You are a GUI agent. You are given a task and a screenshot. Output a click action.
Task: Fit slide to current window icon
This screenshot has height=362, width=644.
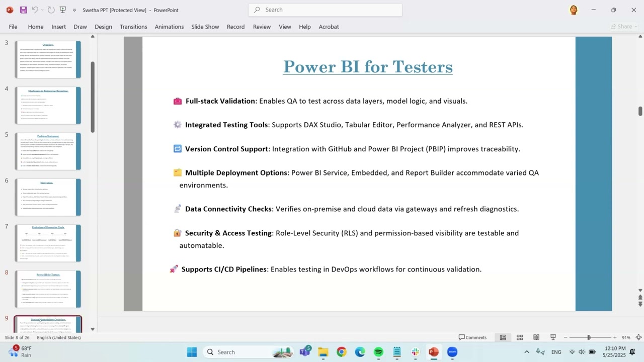click(x=638, y=337)
